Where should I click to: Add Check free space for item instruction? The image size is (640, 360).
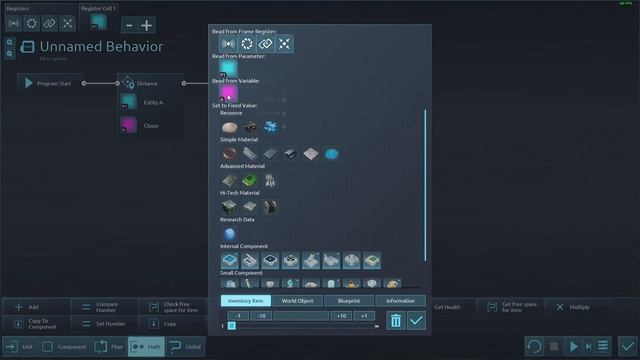coord(173,307)
